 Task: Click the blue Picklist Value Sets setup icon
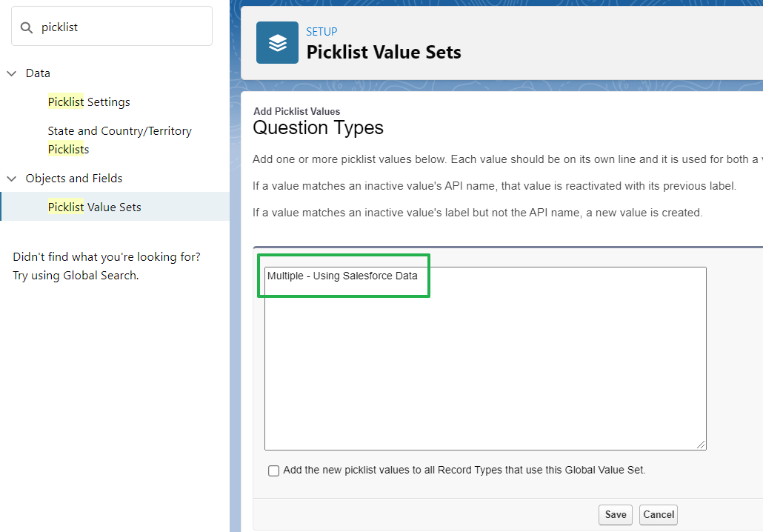[277, 43]
